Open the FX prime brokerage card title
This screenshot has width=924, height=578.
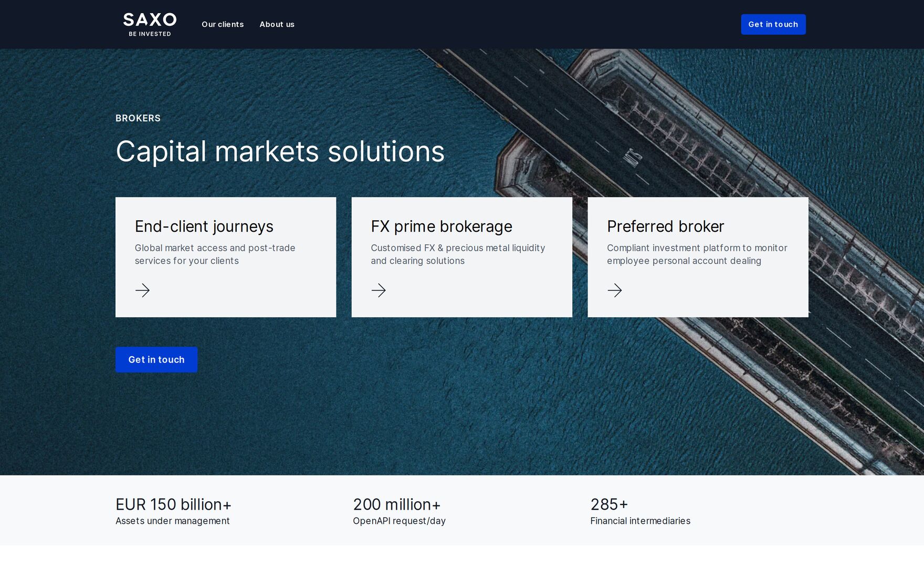click(442, 226)
